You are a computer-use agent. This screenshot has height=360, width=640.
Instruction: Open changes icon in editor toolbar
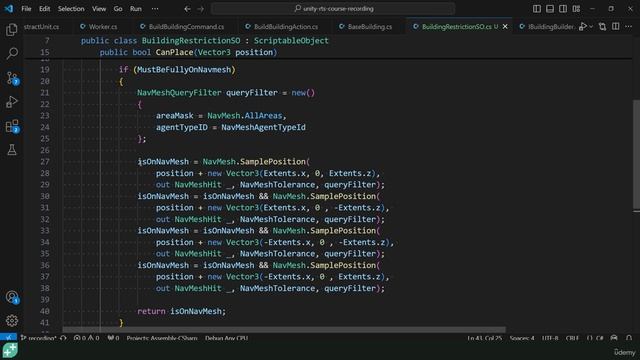[x=602, y=27]
